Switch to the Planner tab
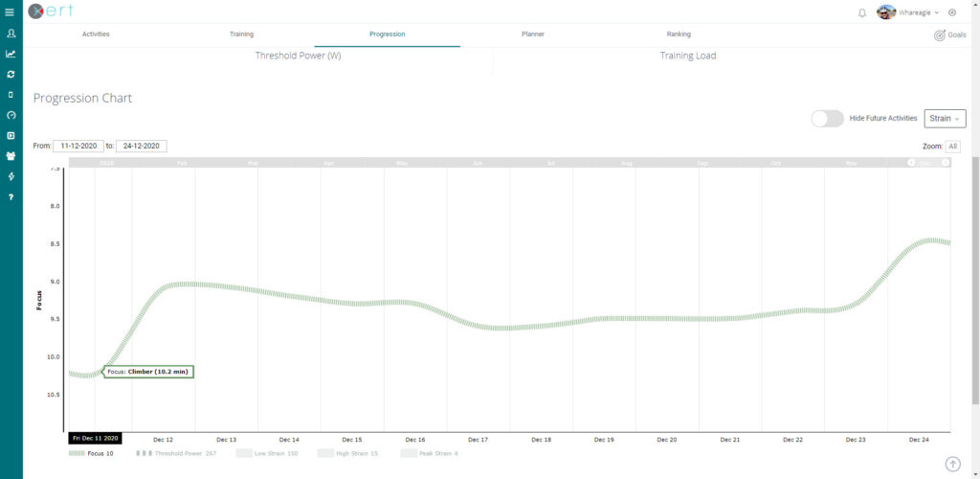 pos(532,34)
